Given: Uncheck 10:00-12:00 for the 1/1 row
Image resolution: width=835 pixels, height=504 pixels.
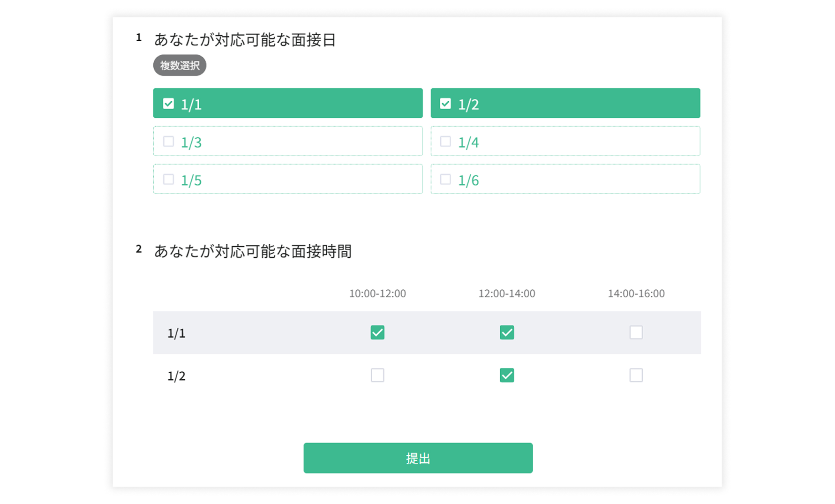Looking at the screenshot, I should pos(377,332).
